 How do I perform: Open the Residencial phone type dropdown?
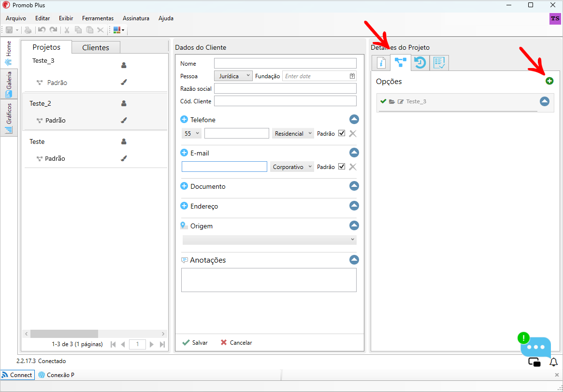point(293,133)
